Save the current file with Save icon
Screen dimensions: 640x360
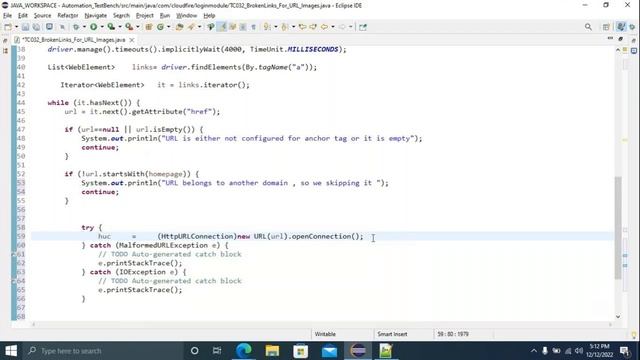pyautogui.click(x=25, y=27)
